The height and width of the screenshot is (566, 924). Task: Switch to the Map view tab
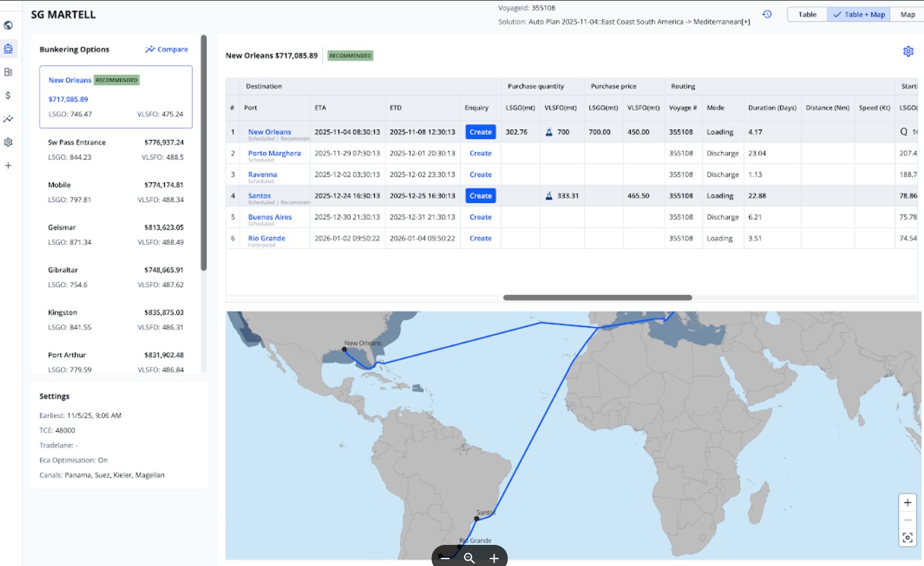(x=908, y=14)
